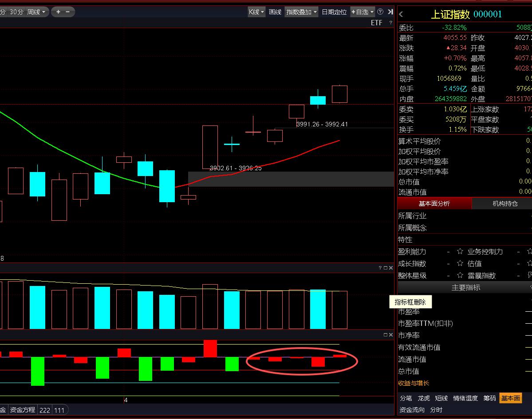Click back arrow beside 上证指数 title
Screen dimensions: 532x419
pos(401,14)
